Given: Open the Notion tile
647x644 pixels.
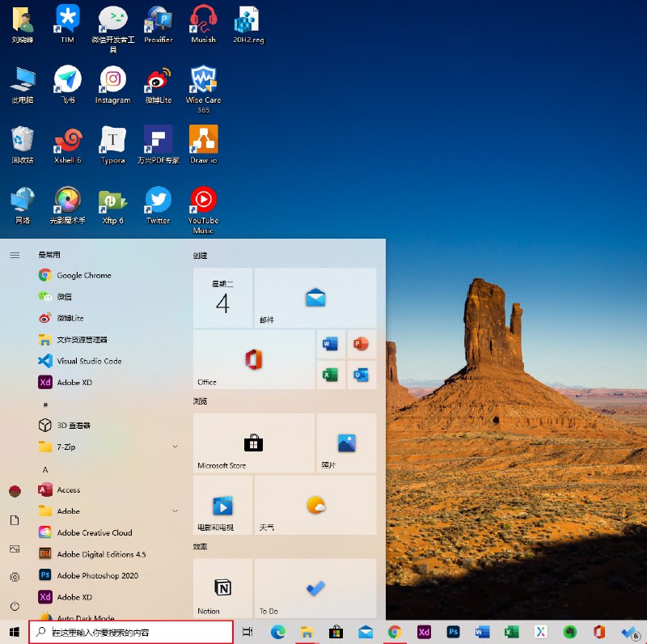Looking at the screenshot, I should pyautogui.click(x=222, y=587).
